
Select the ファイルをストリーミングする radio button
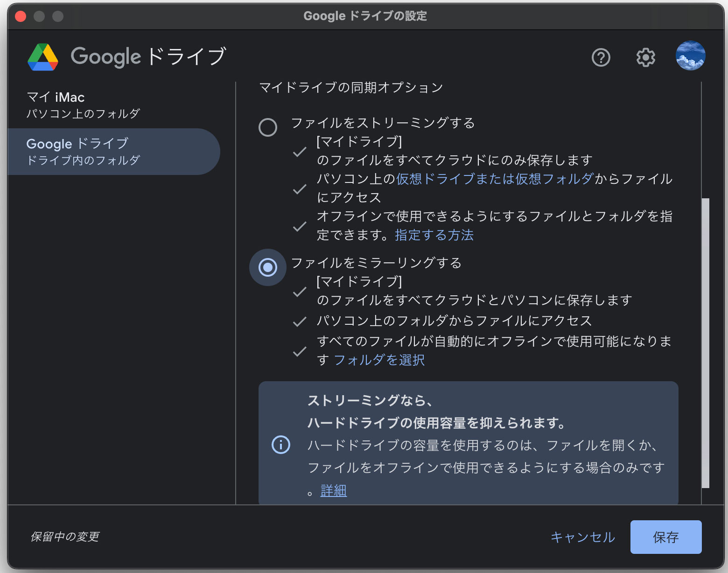(268, 127)
